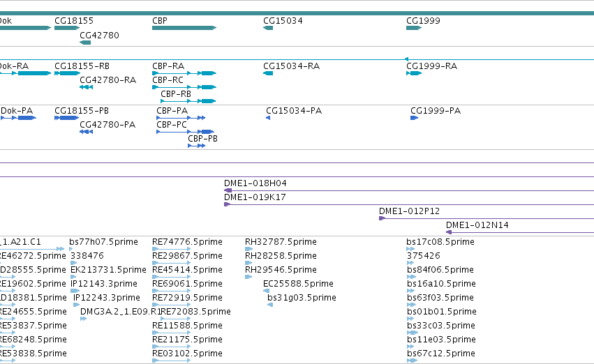This screenshot has height=364, width=594.
Task: Open the CG1999-RA transcript label
Action: (x=431, y=66)
